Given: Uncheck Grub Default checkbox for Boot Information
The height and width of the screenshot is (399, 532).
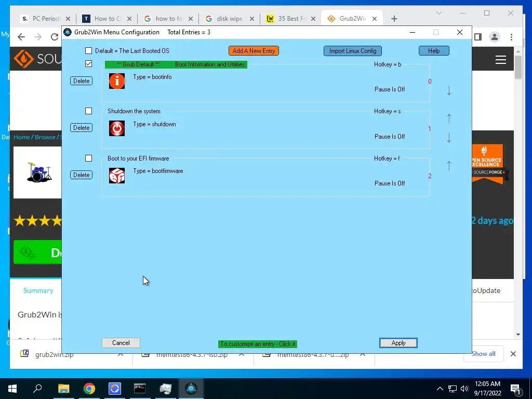Looking at the screenshot, I should click(x=88, y=63).
